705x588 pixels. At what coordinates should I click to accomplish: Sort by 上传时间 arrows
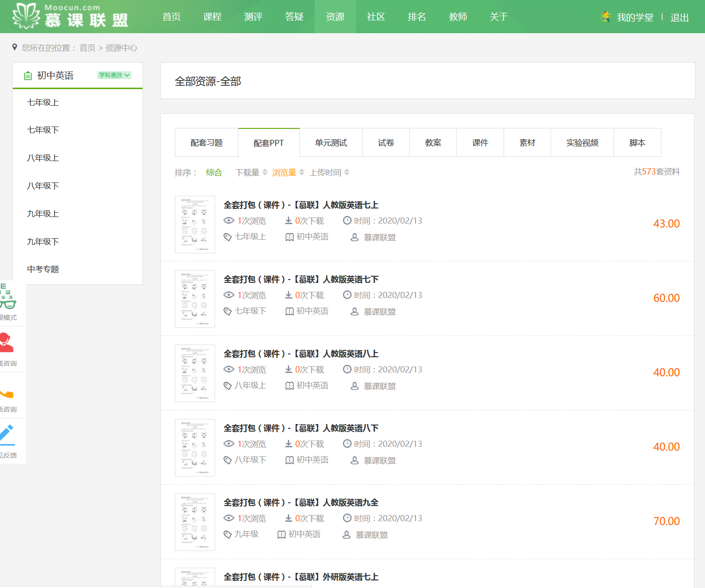click(347, 172)
